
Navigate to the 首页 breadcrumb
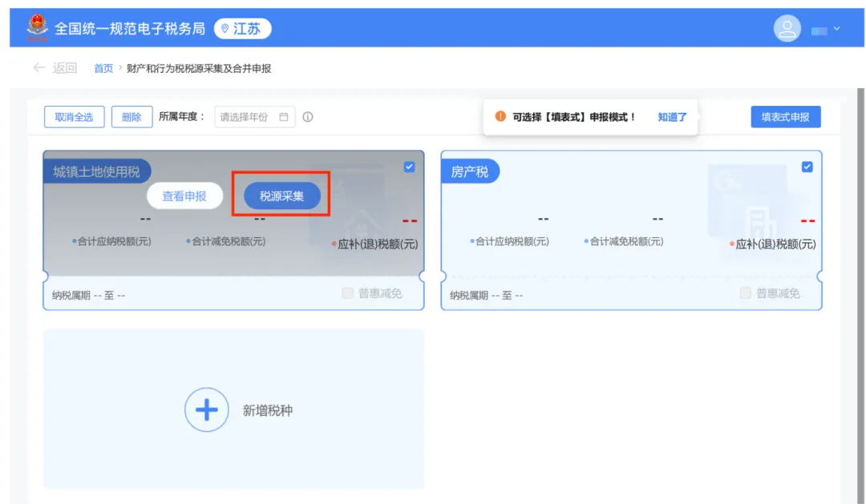pos(103,68)
